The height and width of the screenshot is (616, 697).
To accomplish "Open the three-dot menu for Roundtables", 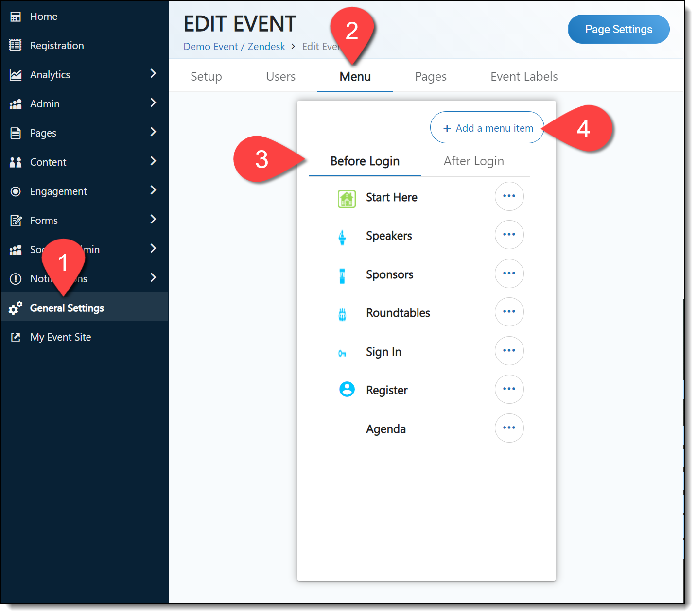I will tap(509, 312).
